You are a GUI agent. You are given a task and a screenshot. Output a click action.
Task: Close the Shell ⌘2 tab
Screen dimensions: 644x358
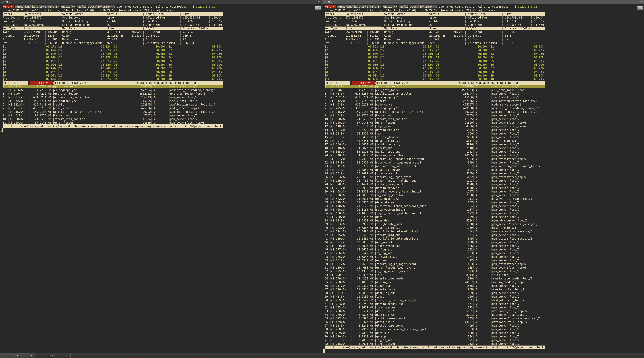point(38,355)
